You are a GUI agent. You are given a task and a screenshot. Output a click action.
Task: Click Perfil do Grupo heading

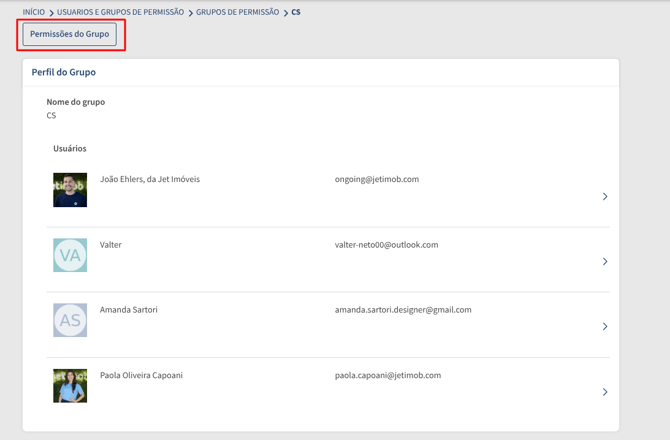[x=64, y=72]
